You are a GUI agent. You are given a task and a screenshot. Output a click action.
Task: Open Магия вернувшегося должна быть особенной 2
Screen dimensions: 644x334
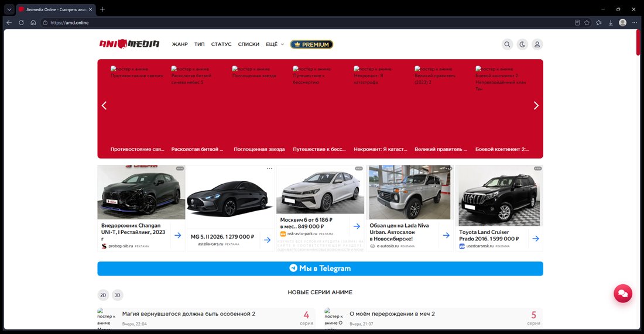click(189, 314)
